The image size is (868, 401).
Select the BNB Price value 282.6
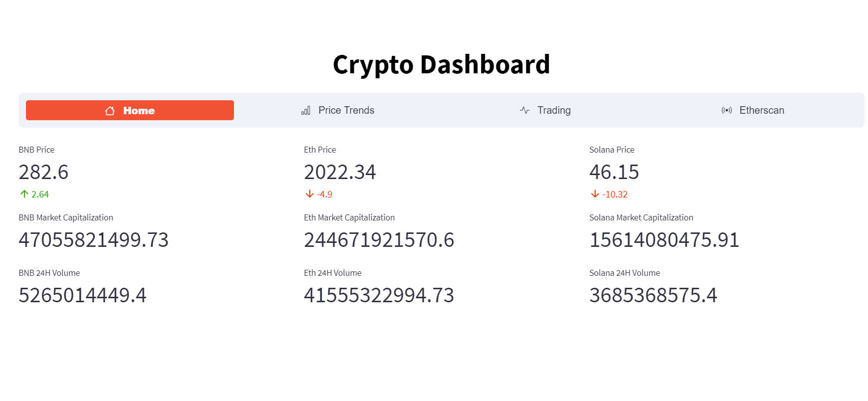coord(43,172)
